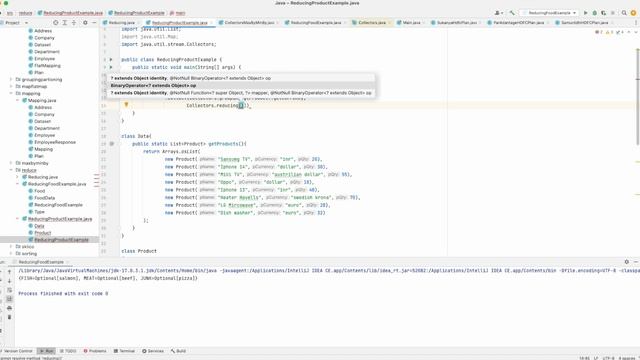The image size is (640, 360).
Task: Hide the Project tool window
Action: tap(94, 23)
